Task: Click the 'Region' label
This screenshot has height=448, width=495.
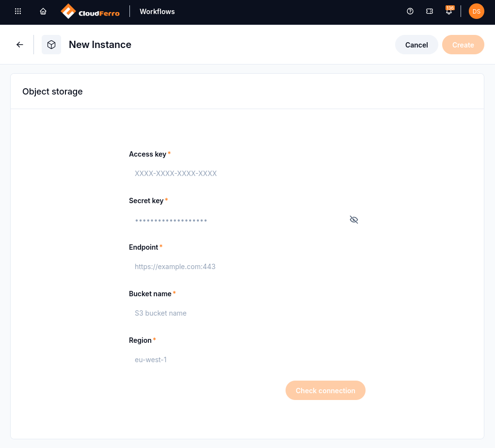Action: [x=140, y=340]
